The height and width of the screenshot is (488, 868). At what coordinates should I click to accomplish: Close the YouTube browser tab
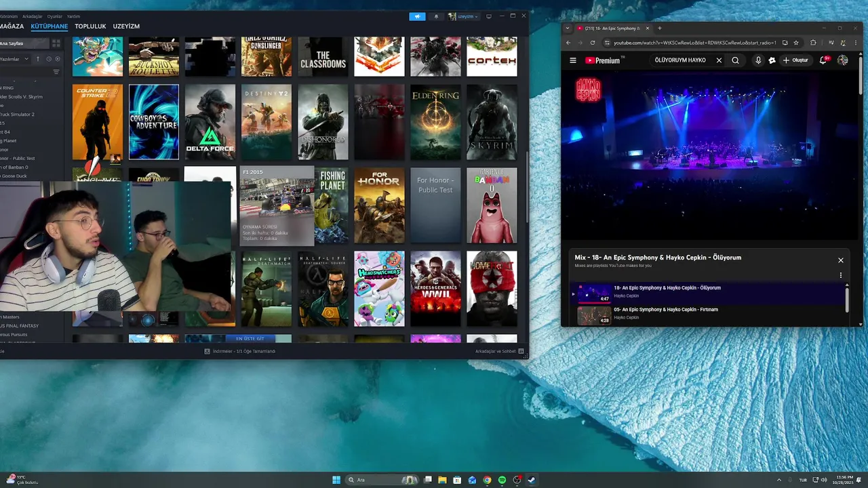pos(648,28)
